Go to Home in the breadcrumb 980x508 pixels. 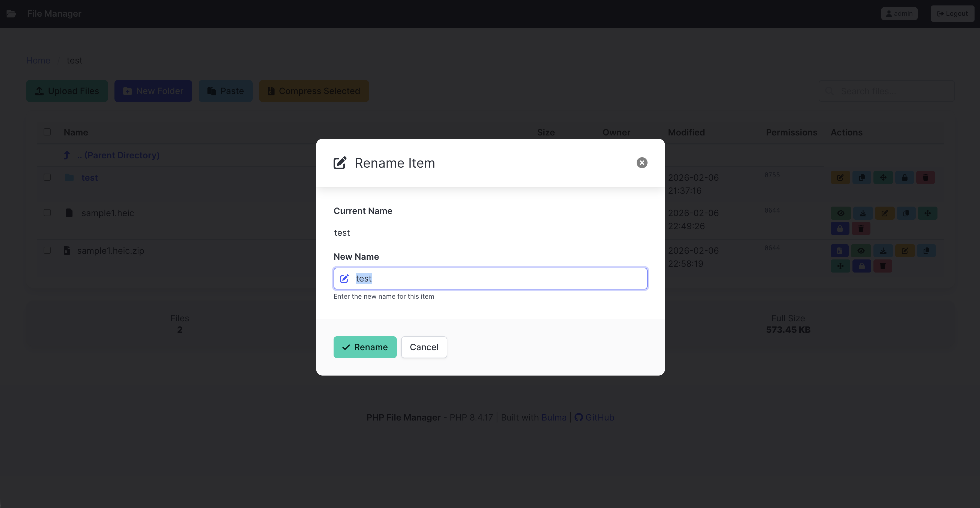(x=38, y=61)
